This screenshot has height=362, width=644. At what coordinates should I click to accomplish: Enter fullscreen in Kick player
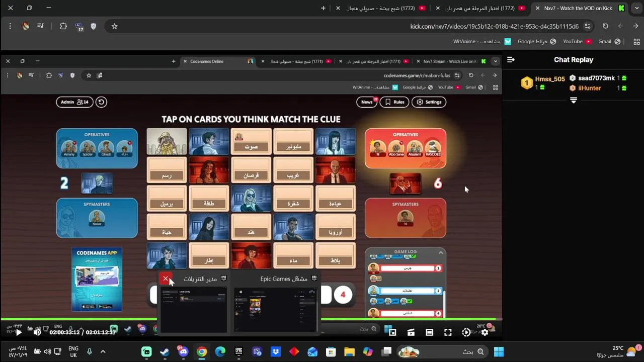pyautogui.click(x=448, y=332)
